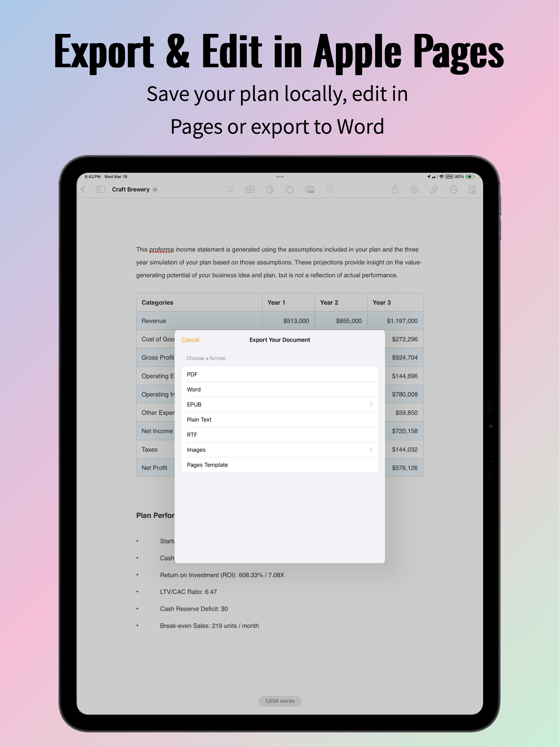Open the Craft Brewery title dropdown
This screenshot has height=747, width=560.
coord(155,189)
